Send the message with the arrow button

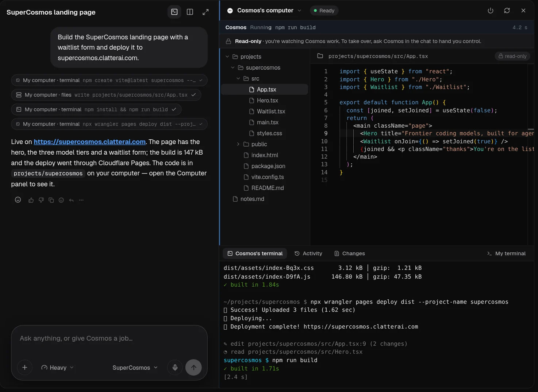pos(193,368)
